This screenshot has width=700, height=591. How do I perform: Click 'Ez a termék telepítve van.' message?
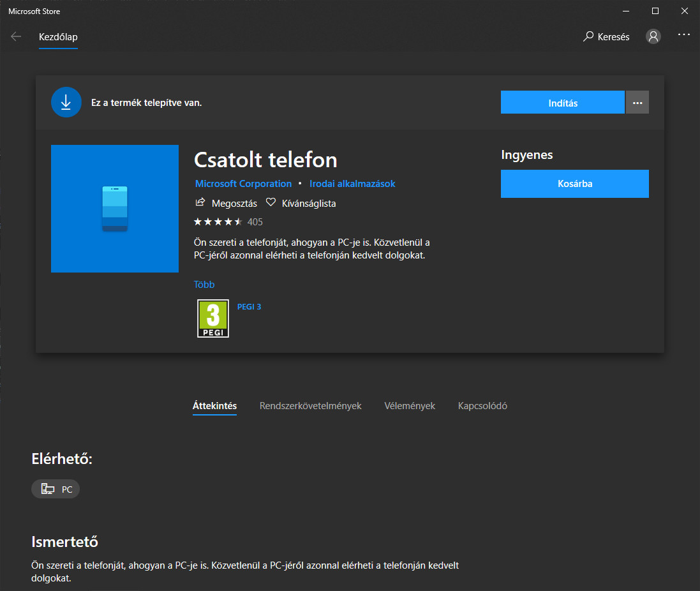[146, 103]
